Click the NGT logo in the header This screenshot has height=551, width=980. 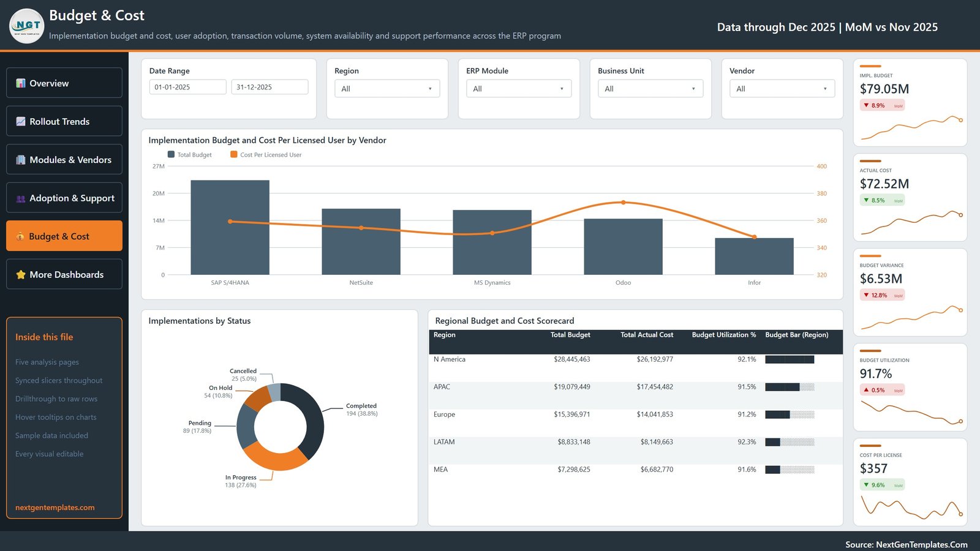click(27, 26)
